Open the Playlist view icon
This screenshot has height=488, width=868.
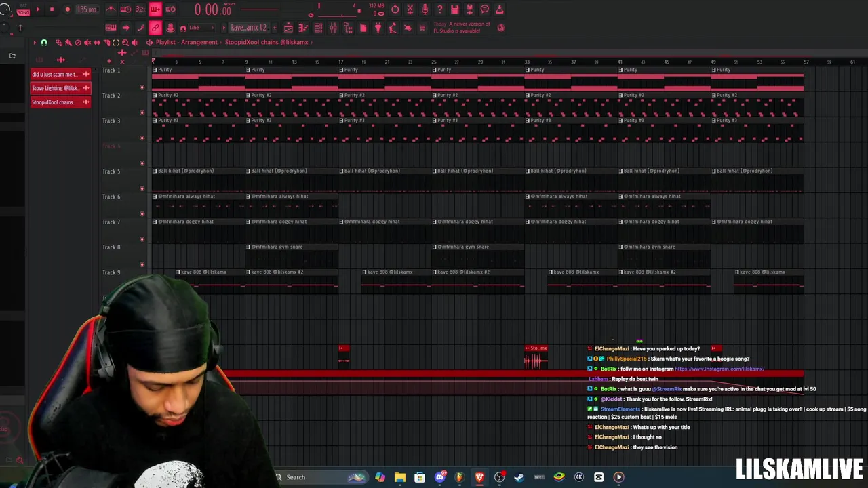tap(288, 28)
